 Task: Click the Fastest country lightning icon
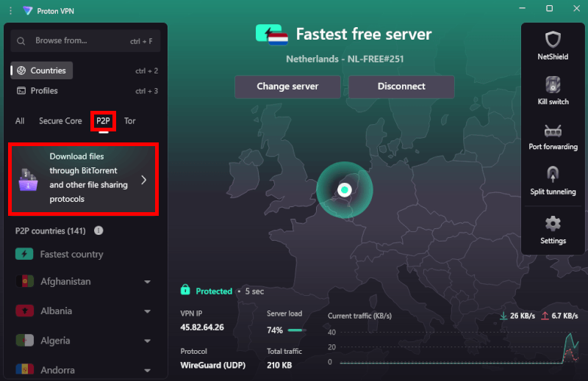(x=24, y=254)
